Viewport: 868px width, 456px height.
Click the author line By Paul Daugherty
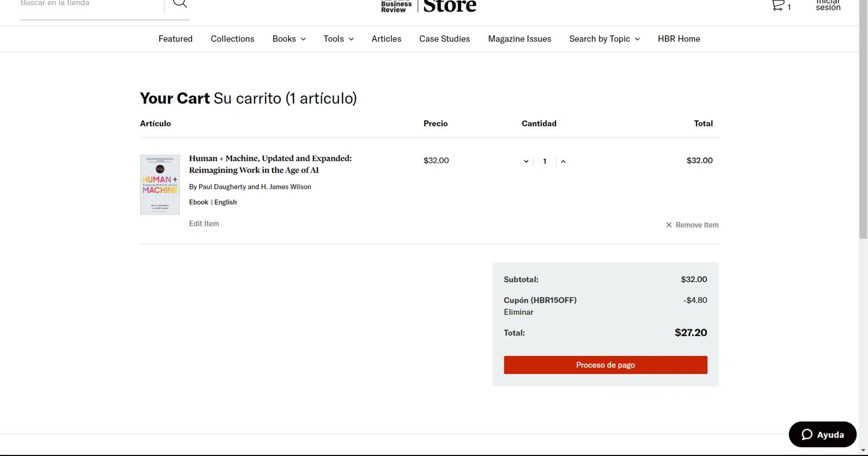coord(250,187)
